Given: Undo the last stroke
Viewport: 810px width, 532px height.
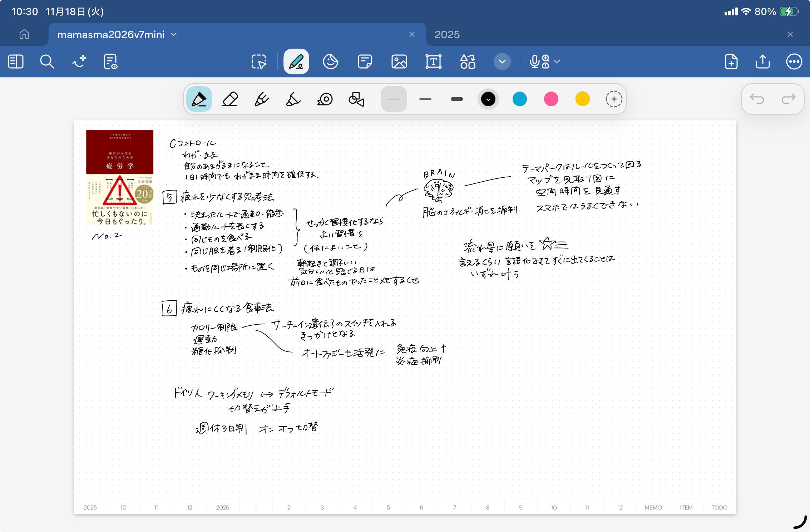Looking at the screenshot, I should (757, 99).
